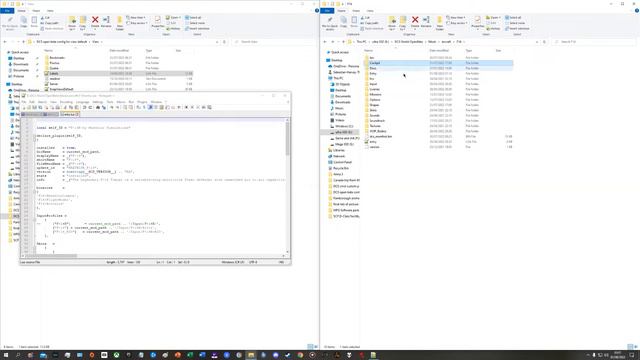
Task: Open Easy access dropdown in right Explorer
Action: point(457,23)
